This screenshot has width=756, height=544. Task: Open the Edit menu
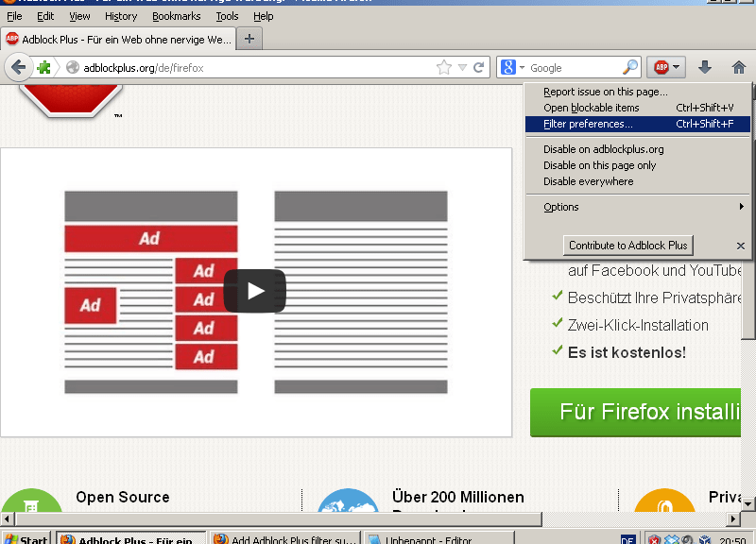coord(45,16)
